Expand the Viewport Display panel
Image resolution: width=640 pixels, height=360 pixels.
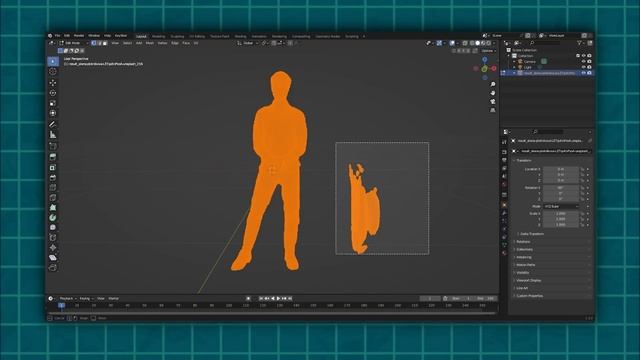pos(528,280)
